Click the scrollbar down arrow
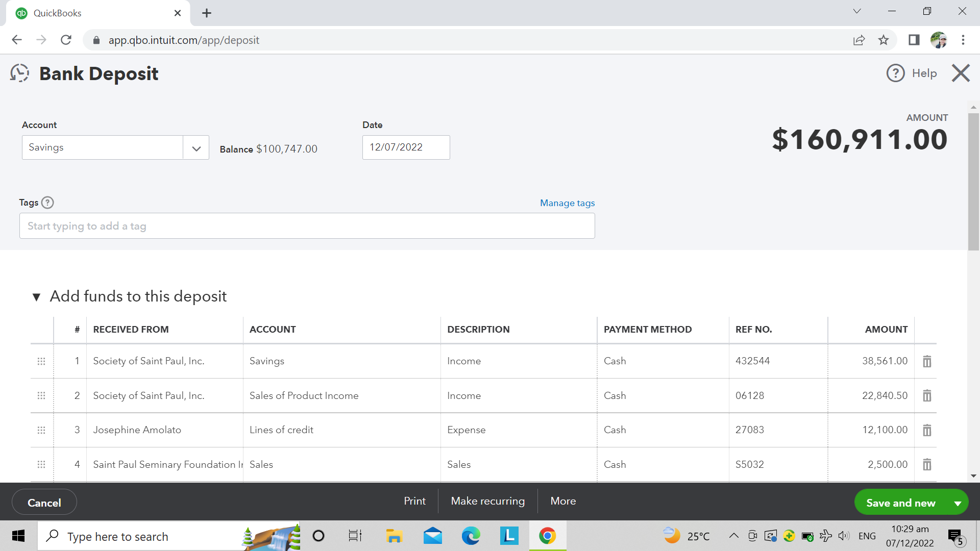This screenshot has width=980, height=551. 973,475
